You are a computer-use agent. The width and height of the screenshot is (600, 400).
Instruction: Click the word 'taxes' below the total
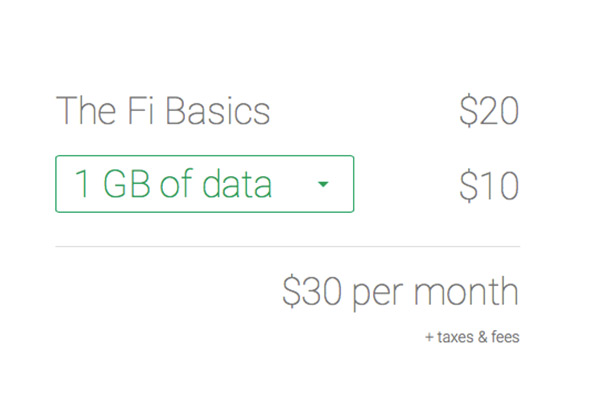pos(456,337)
